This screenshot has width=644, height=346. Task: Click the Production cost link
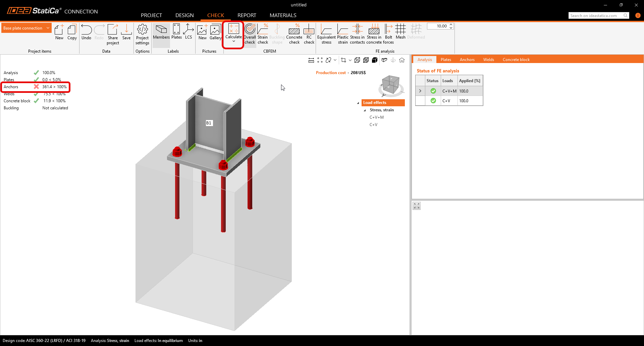[x=330, y=73]
